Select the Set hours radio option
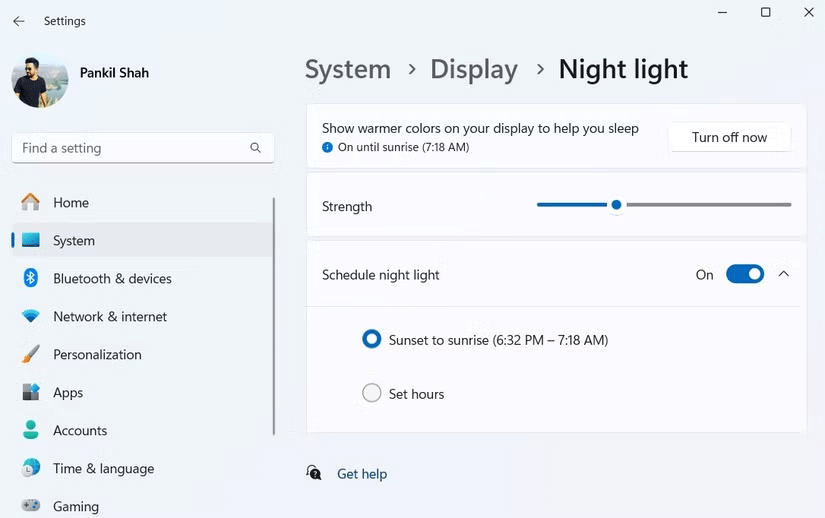Screen dimensions: 825x518 coord(372,394)
